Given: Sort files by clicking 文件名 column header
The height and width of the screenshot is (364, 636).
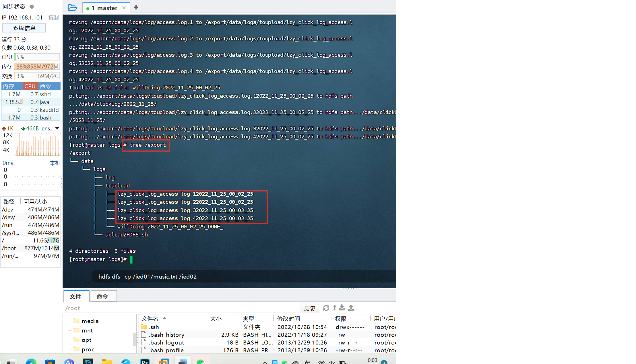Looking at the screenshot, I should 150,318.
